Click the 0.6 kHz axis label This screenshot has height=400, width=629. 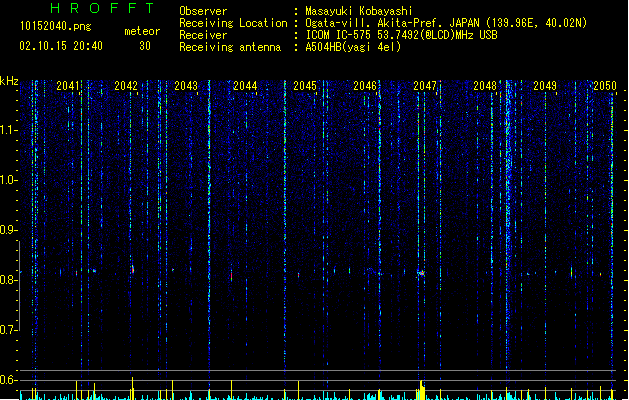[8, 380]
